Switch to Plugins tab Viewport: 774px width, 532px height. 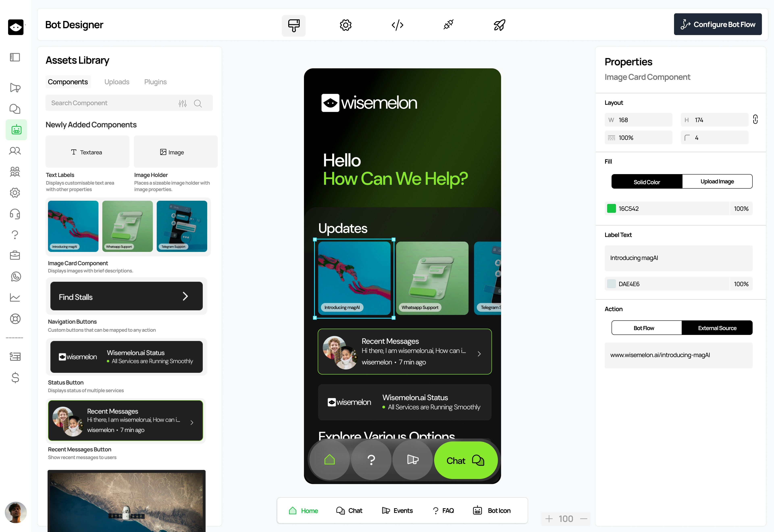coord(155,82)
